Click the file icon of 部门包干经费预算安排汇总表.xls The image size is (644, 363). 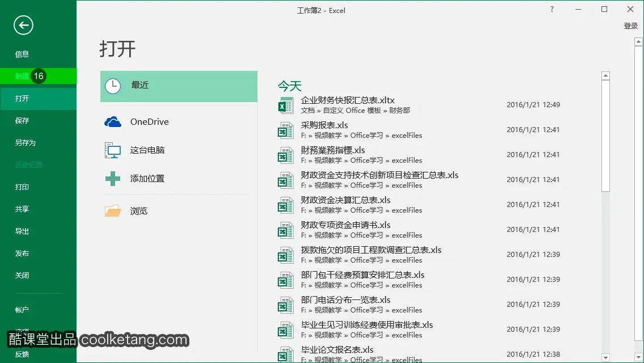tap(286, 280)
